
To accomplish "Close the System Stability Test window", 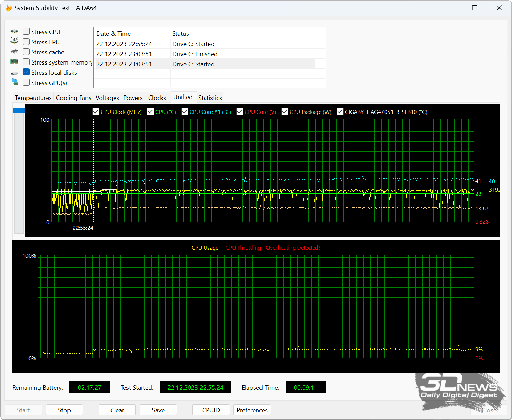I will point(499,8).
